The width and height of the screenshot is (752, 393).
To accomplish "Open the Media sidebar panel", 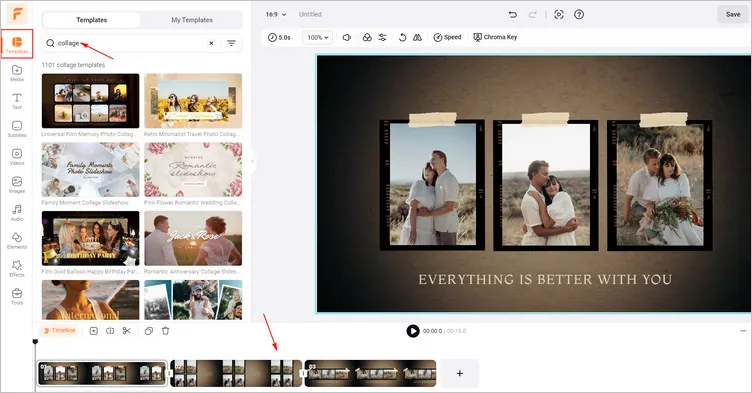I will pos(17,73).
